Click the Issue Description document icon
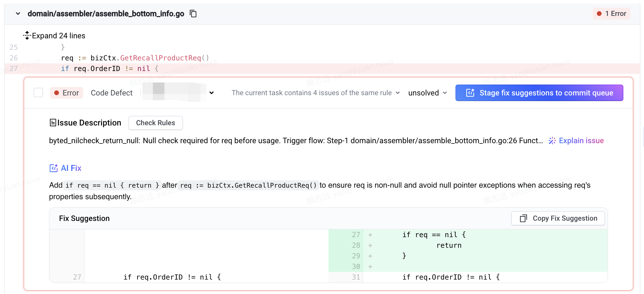 coord(53,123)
